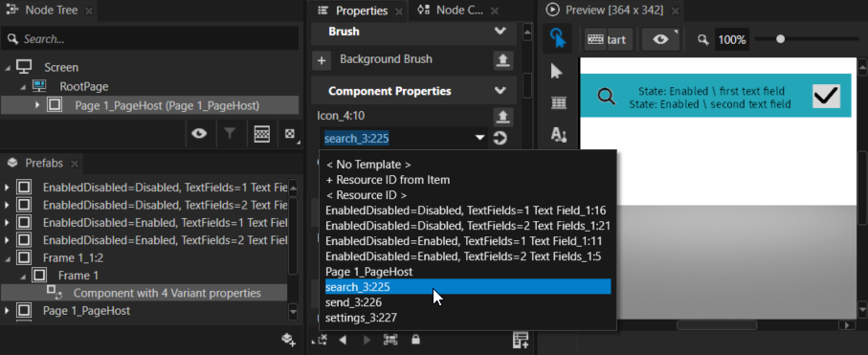Collapse the RootPage node in Node Tree
868x355 pixels.
point(23,86)
